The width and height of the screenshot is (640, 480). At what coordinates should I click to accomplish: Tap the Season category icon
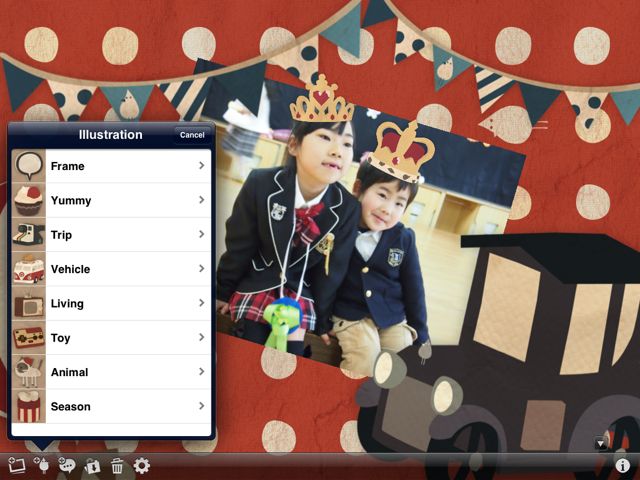(x=29, y=406)
